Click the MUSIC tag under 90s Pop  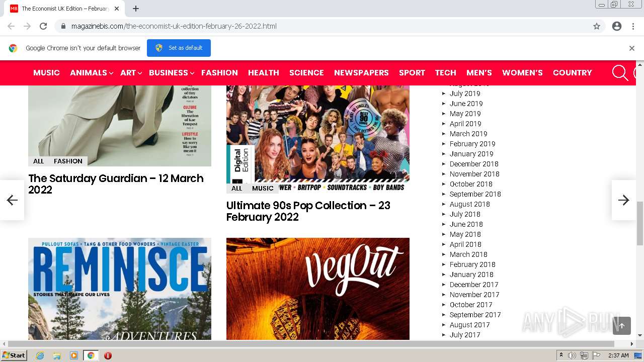(263, 189)
